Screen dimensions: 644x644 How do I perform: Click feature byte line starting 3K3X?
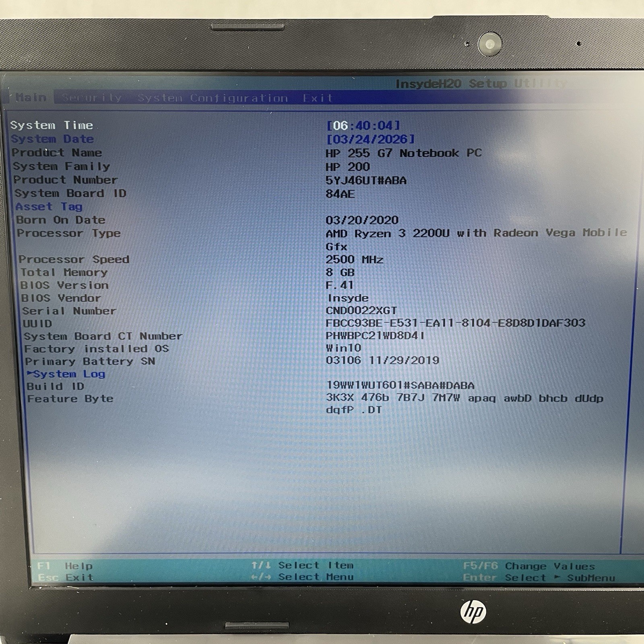464,398
